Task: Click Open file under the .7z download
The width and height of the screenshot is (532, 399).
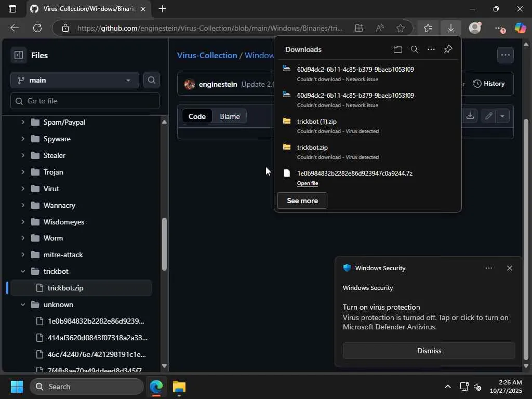Action: point(308,183)
